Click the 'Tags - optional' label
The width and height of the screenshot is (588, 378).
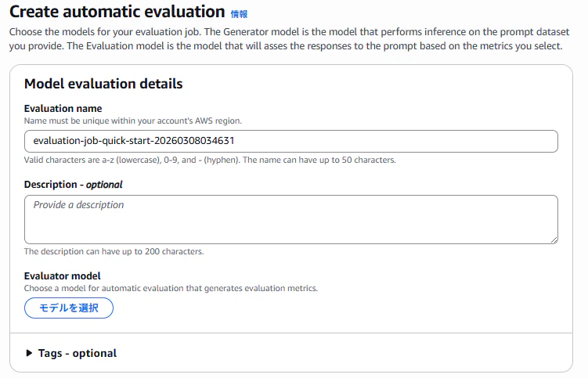(x=78, y=354)
